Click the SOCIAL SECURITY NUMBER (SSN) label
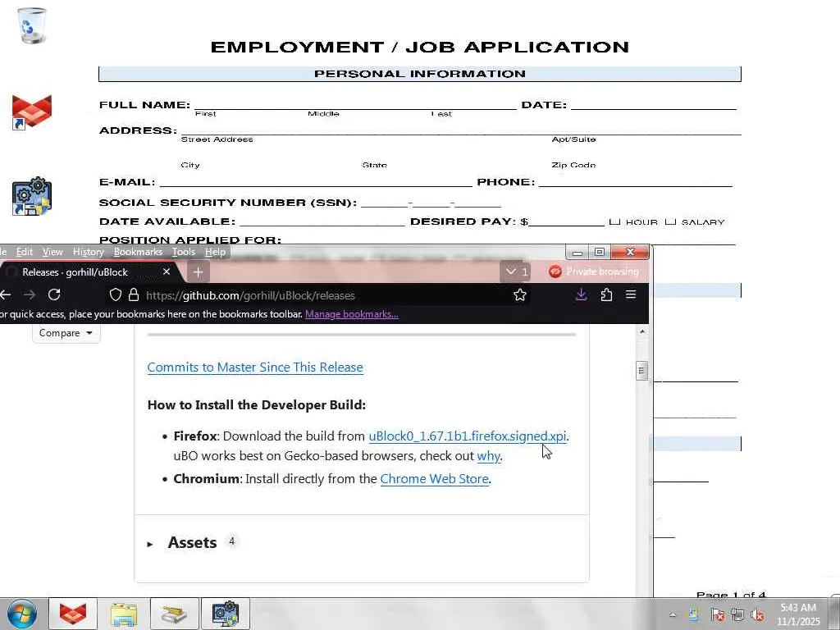The image size is (840, 630). click(x=228, y=203)
